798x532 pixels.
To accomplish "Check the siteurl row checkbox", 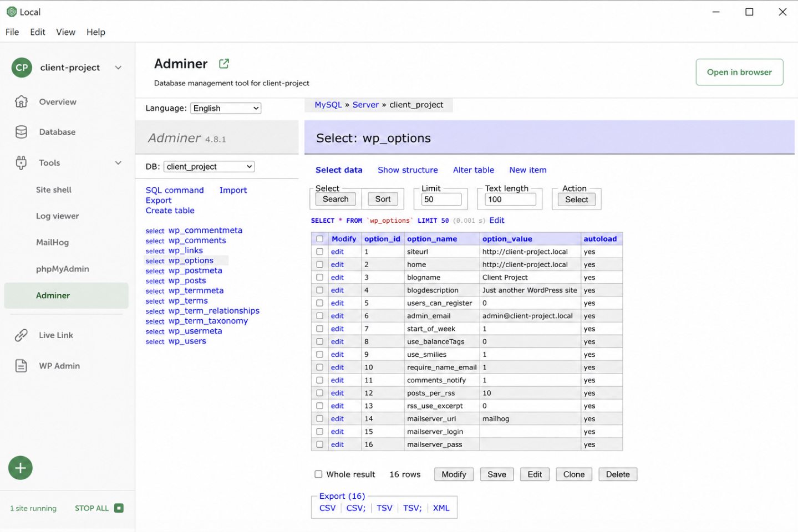I will [319, 252].
